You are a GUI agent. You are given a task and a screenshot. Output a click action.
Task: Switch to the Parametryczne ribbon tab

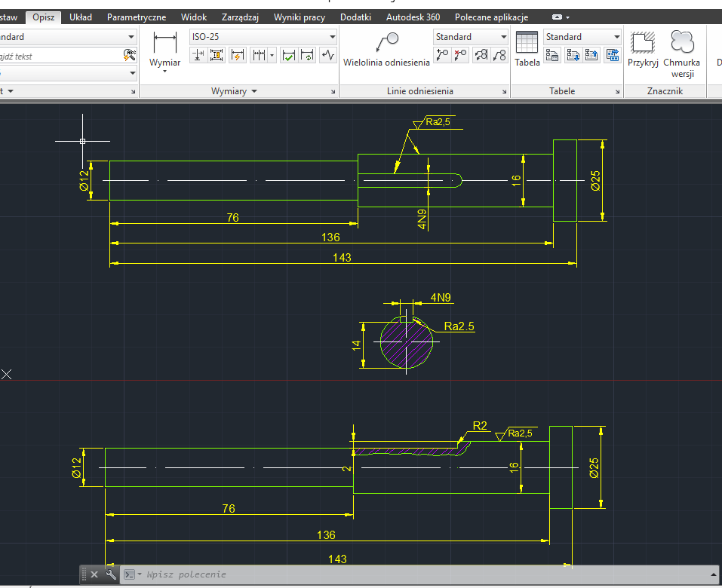(x=137, y=17)
